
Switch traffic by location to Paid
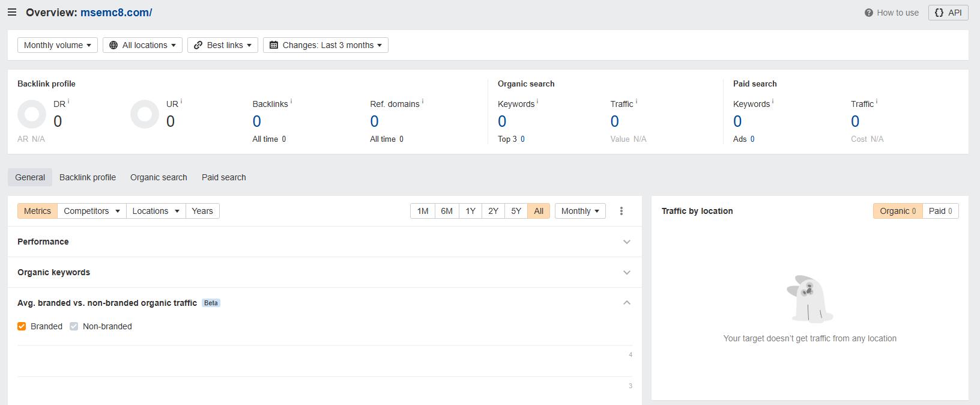pos(940,211)
